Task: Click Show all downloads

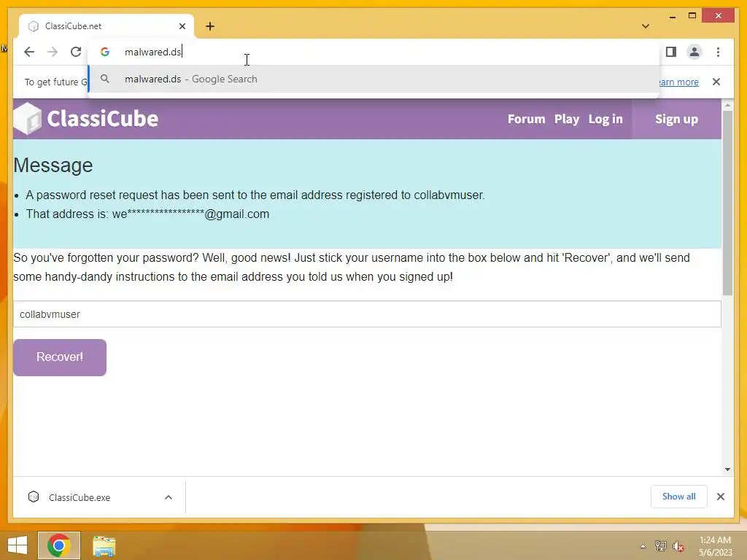Action: pyautogui.click(x=679, y=497)
